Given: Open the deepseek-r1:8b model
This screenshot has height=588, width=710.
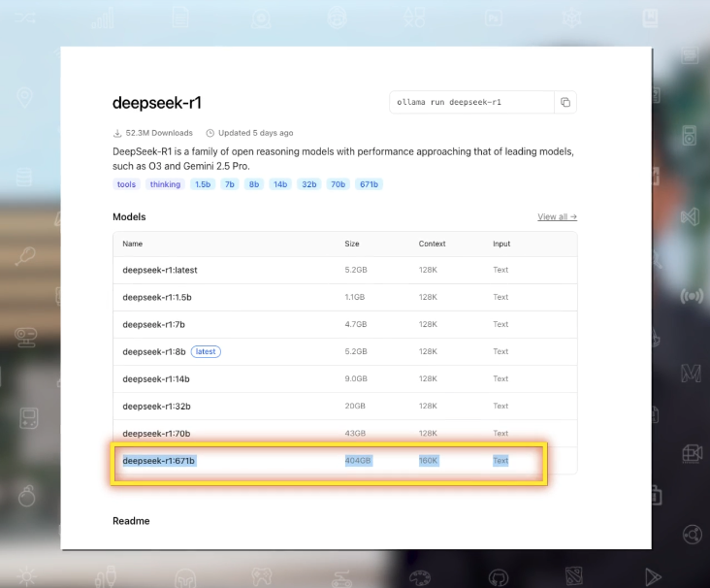Looking at the screenshot, I should click(x=154, y=352).
